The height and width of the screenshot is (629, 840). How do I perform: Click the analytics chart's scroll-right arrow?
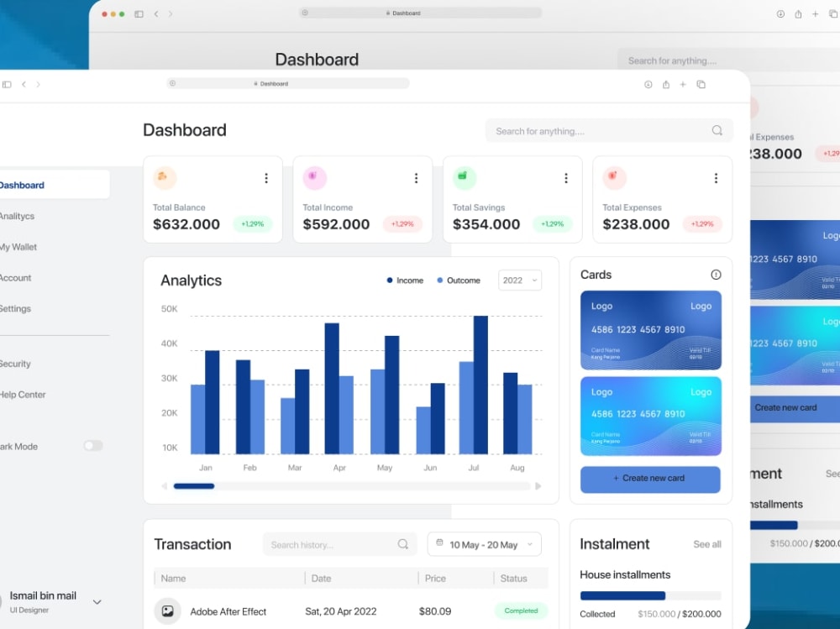coord(538,486)
